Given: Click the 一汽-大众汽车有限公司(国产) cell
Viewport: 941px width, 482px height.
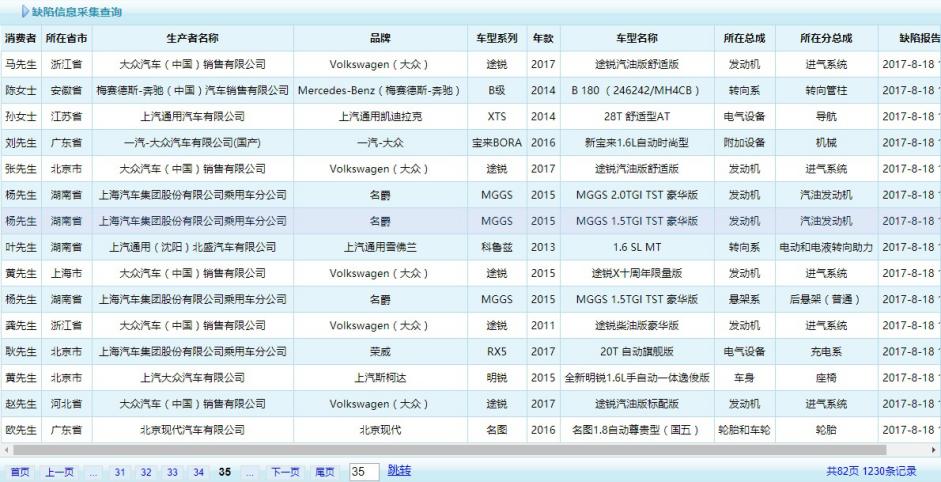Looking at the screenshot, I should 193,143.
